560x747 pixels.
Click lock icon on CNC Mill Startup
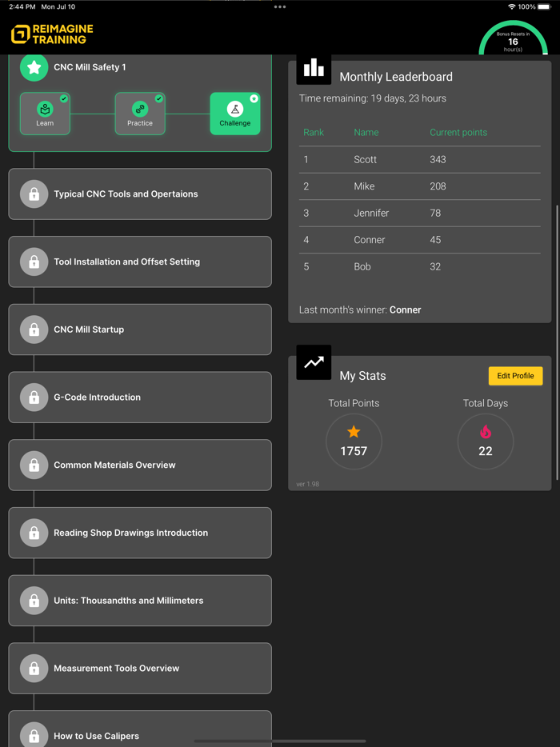click(x=34, y=330)
